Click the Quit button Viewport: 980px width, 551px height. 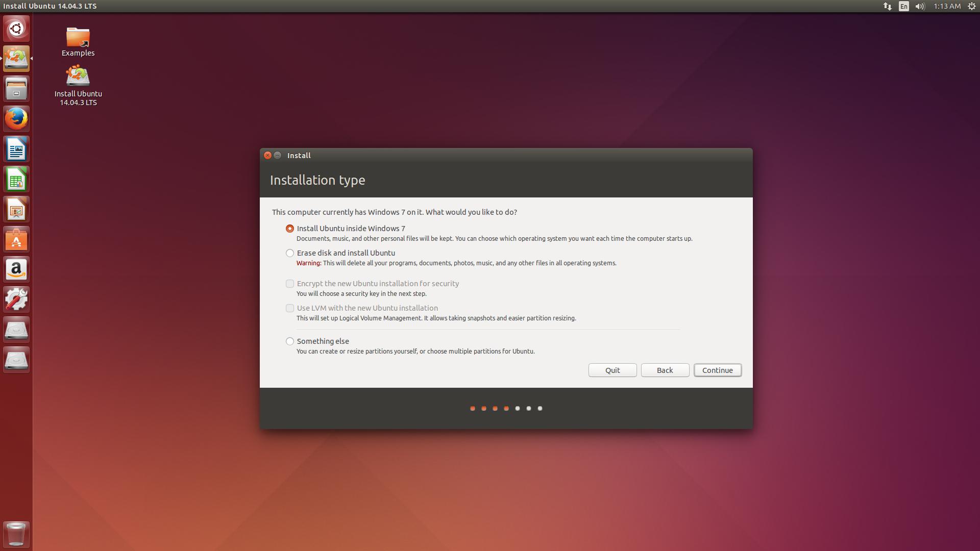pos(612,370)
